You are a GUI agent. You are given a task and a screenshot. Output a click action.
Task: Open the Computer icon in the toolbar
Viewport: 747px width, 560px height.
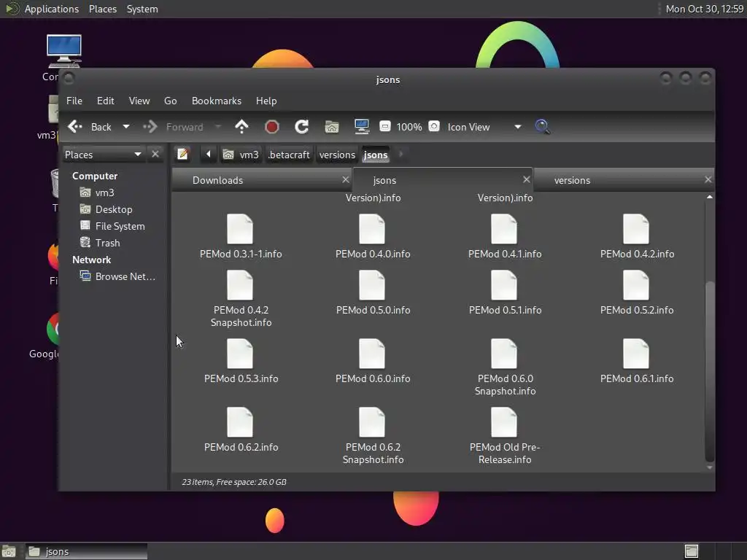point(361,127)
